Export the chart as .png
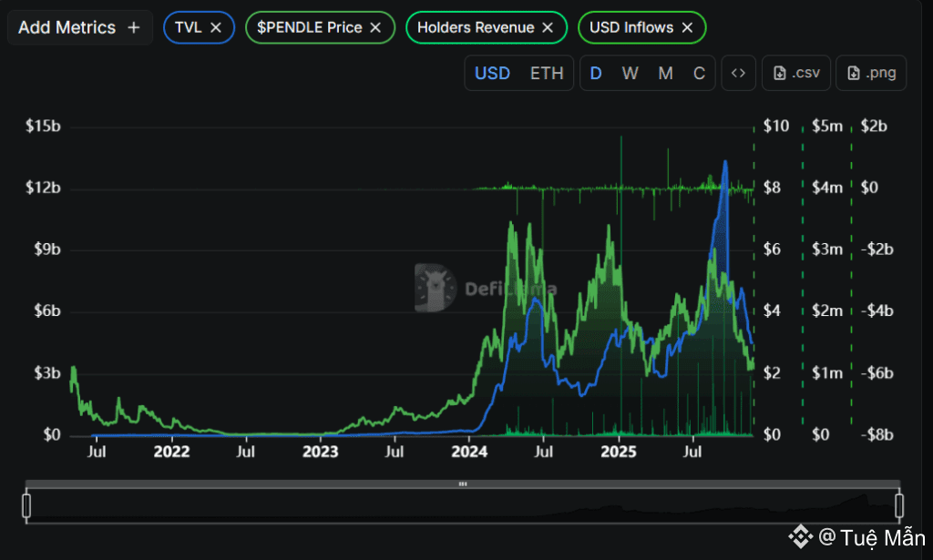The image size is (933, 560). (872, 74)
